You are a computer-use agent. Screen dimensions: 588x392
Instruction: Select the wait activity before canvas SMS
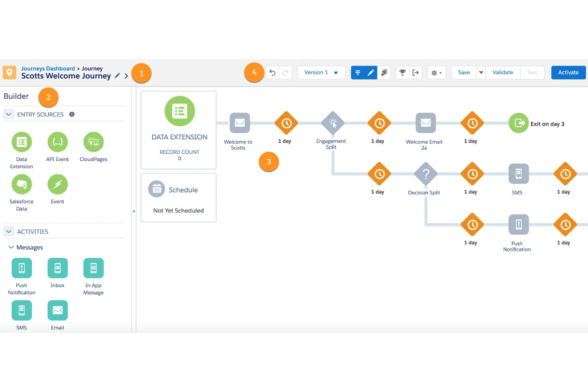pos(472,174)
